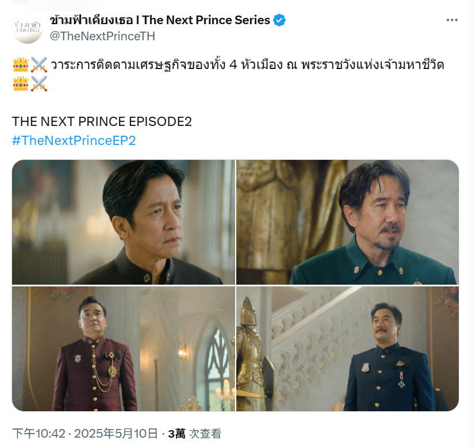The image size is (476, 448).
Task: Open The Next Prince profile avatar
Action: coord(28,28)
